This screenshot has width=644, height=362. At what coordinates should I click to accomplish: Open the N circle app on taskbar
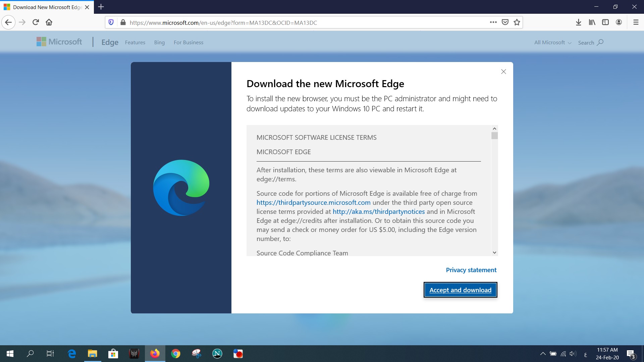click(x=217, y=354)
